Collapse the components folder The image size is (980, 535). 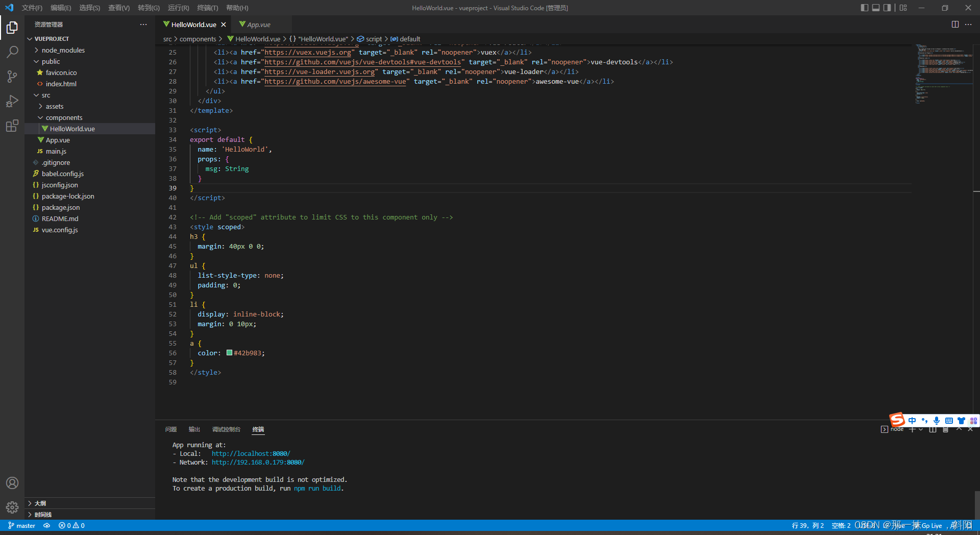(x=41, y=117)
